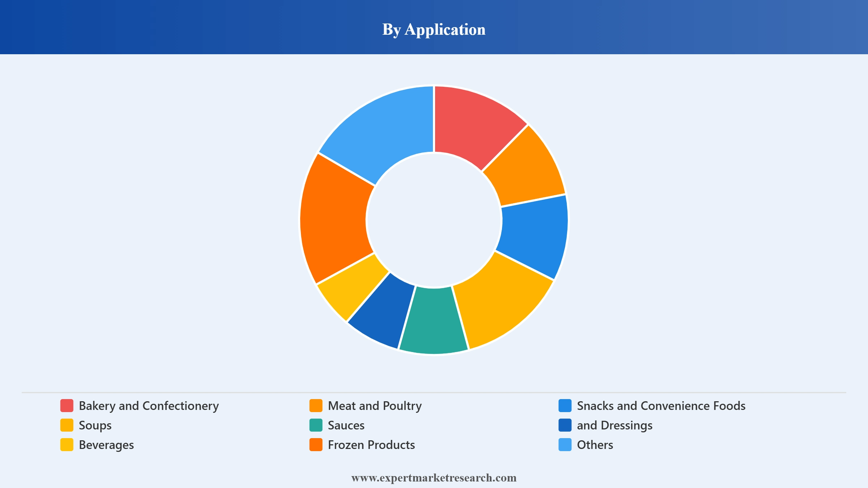The image size is (868, 488).
Task: Select the 'Frozen Products' legend label
Action: [371, 445]
